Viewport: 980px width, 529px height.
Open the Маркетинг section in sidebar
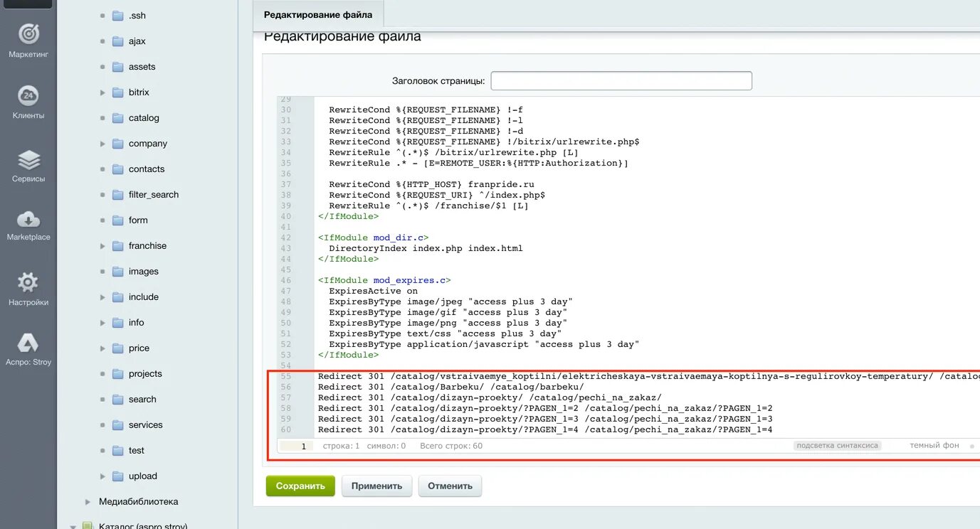point(28,41)
